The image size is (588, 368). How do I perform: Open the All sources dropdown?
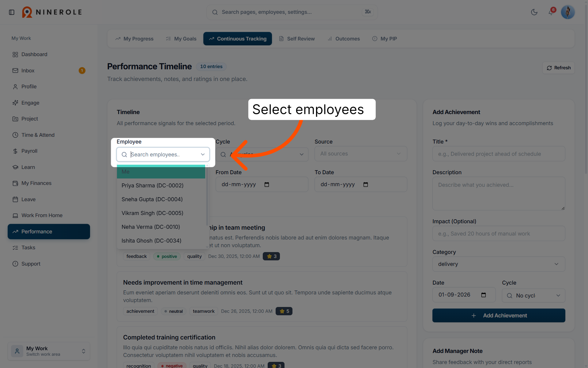tap(361, 154)
